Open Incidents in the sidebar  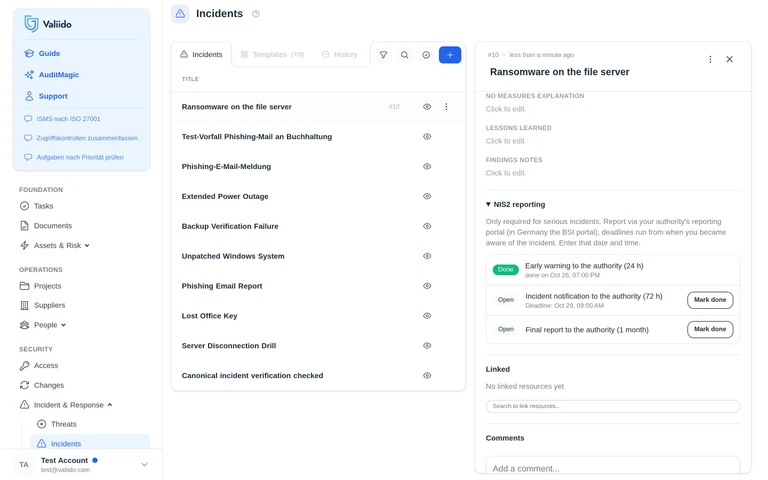pos(90,443)
